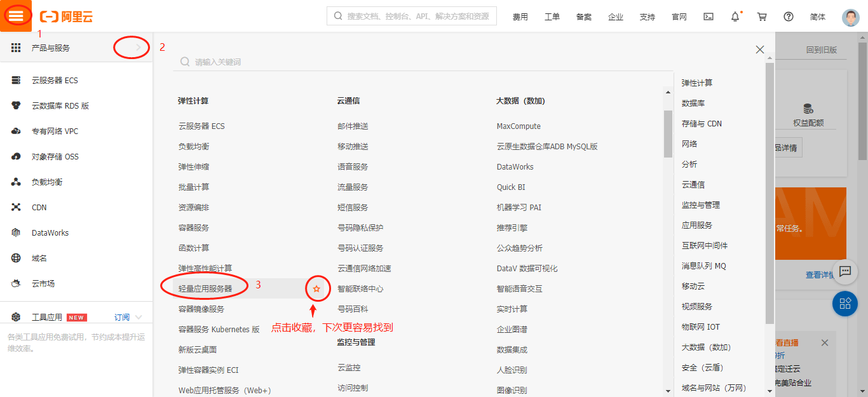Click the 云市场 sidebar label
The image size is (868, 397).
[x=43, y=284]
